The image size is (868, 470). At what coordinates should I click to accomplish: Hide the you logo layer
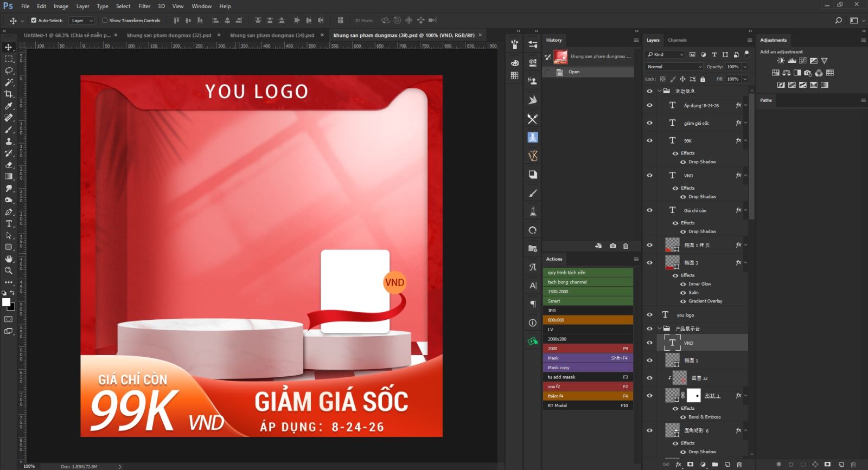(649, 315)
